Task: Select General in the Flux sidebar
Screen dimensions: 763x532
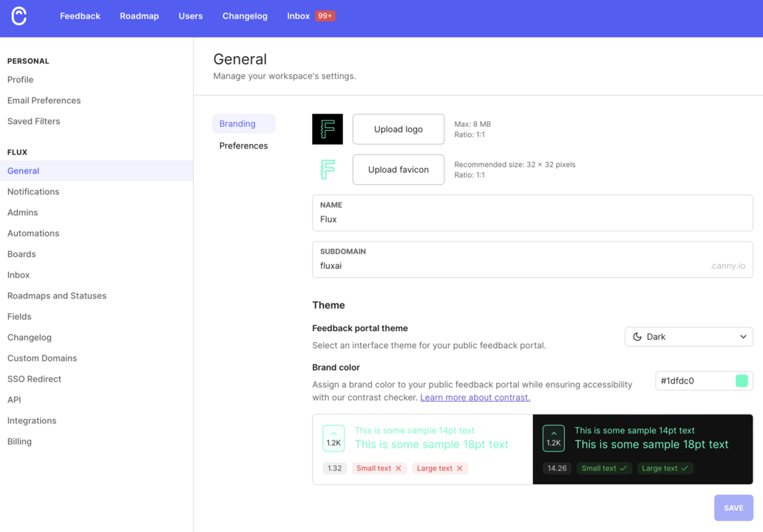Action: pyautogui.click(x=96, y=171)
